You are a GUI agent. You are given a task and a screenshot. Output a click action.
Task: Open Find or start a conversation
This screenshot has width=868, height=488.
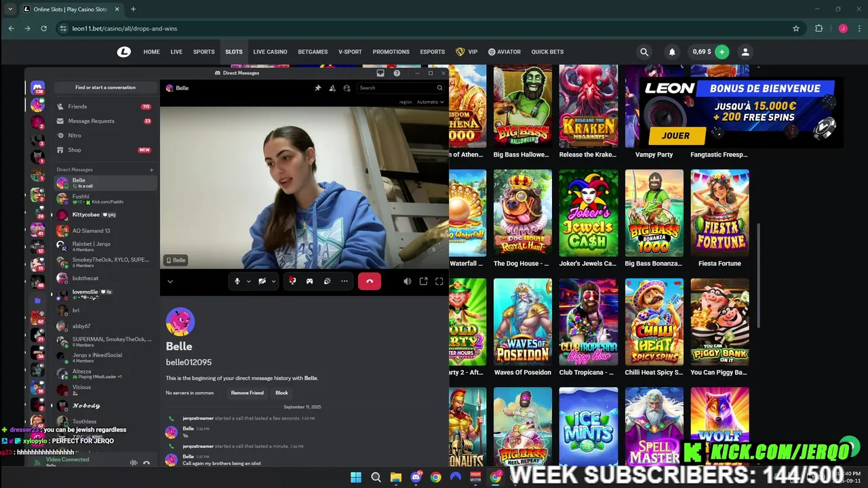click(105, 87)
